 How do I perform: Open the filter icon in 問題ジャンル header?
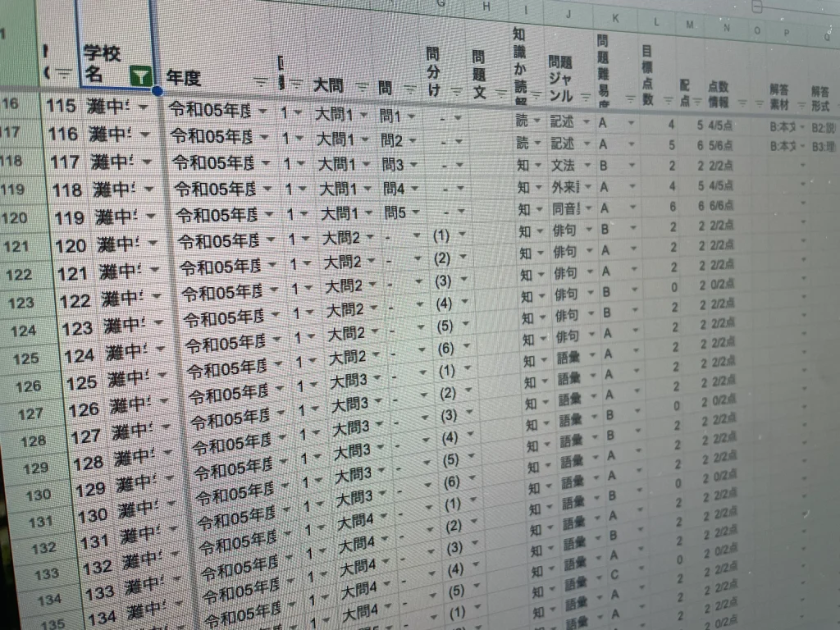(x=586, y=97)
